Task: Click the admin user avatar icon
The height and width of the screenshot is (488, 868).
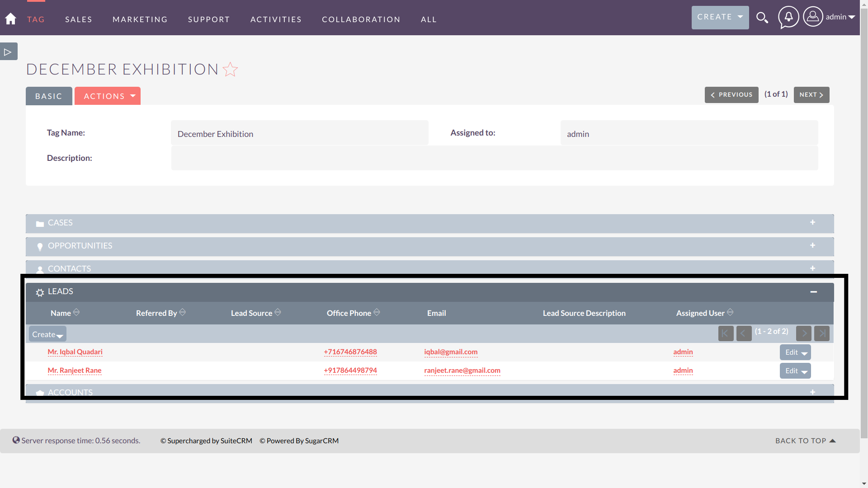Action: point(813,17)
